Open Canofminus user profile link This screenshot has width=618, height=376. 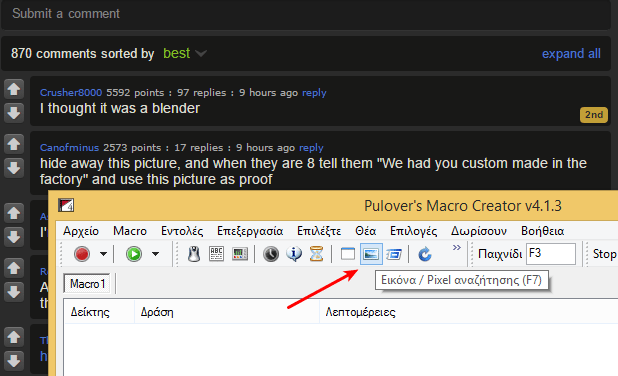tap(69, 148)
